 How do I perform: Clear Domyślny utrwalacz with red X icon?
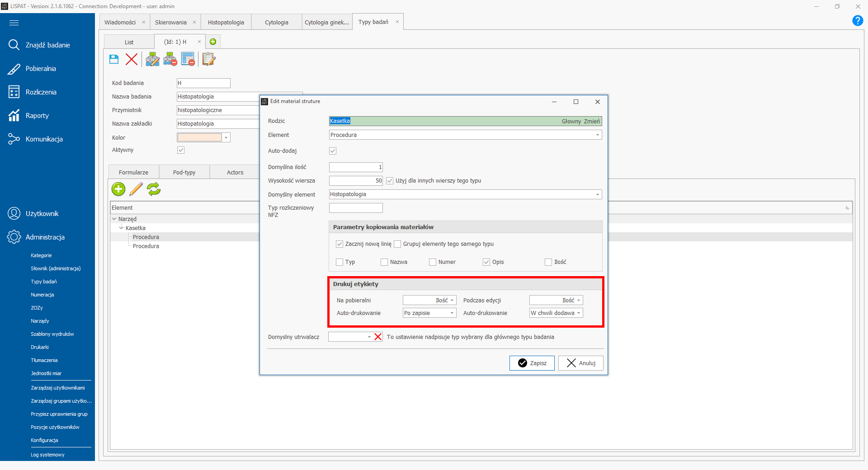pos(378,337)
